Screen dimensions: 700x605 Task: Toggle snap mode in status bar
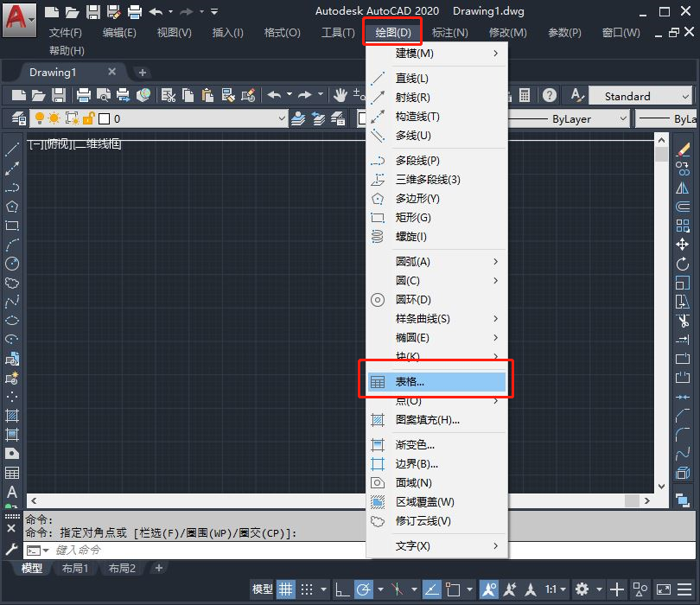(307, 589)
